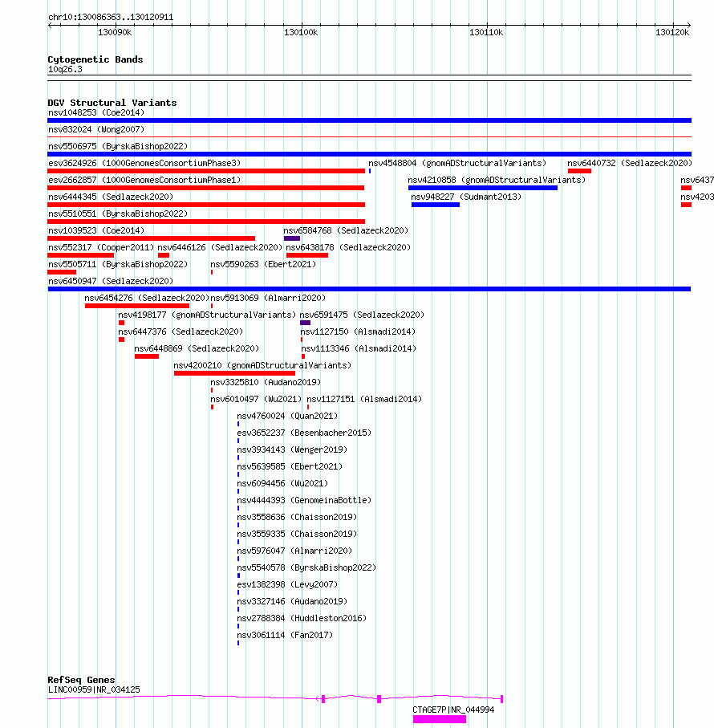Select esv1382398 (Levy2007) label
Screen dimensions: 714x728
[x=287, y=585]
